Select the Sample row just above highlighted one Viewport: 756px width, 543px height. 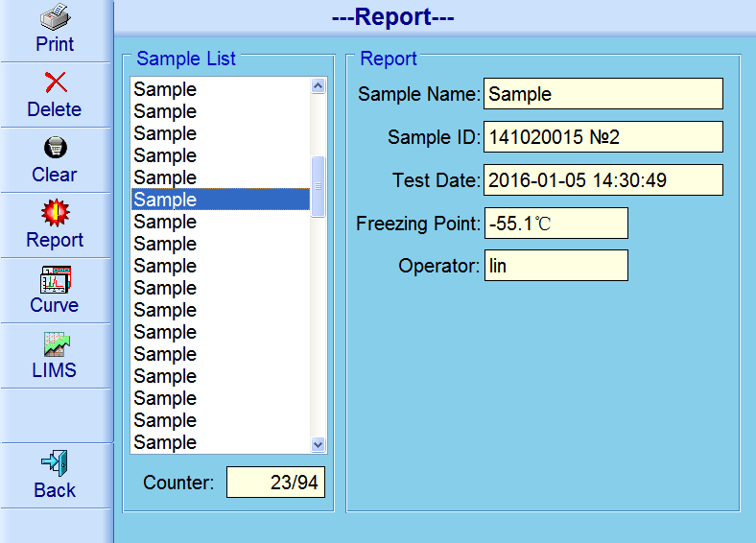pyautogui.click(x=221, y=177)
